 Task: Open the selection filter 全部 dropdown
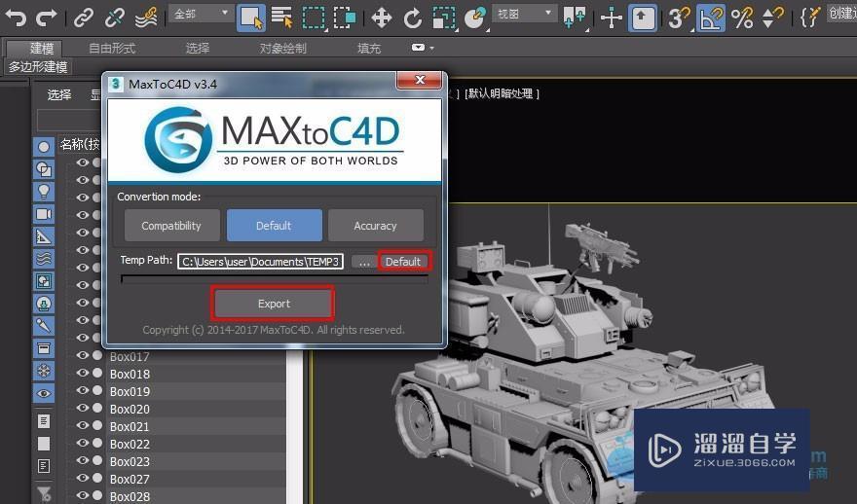pos(202,14)
